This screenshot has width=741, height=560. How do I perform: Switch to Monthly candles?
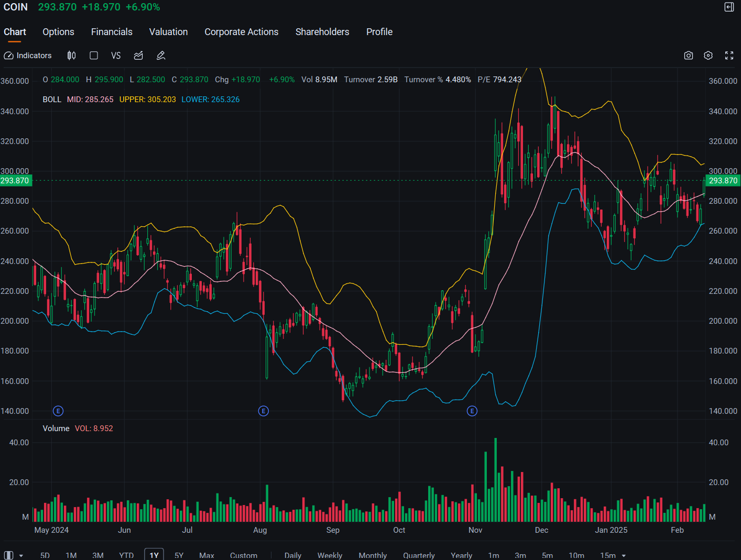[373, 555]
